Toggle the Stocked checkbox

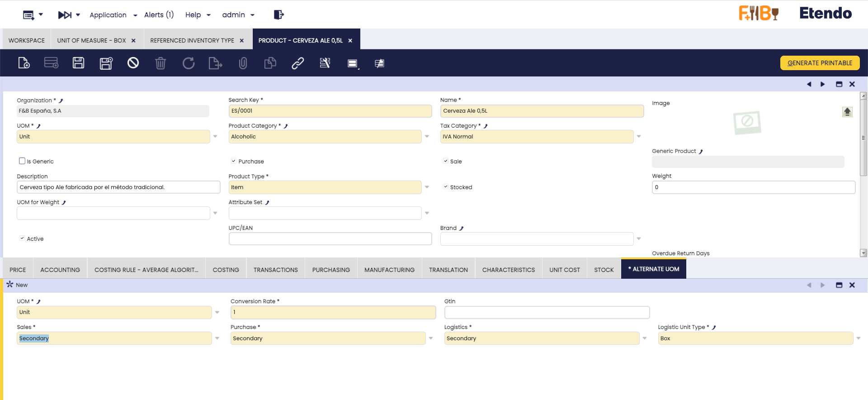(x=446, y=187)
